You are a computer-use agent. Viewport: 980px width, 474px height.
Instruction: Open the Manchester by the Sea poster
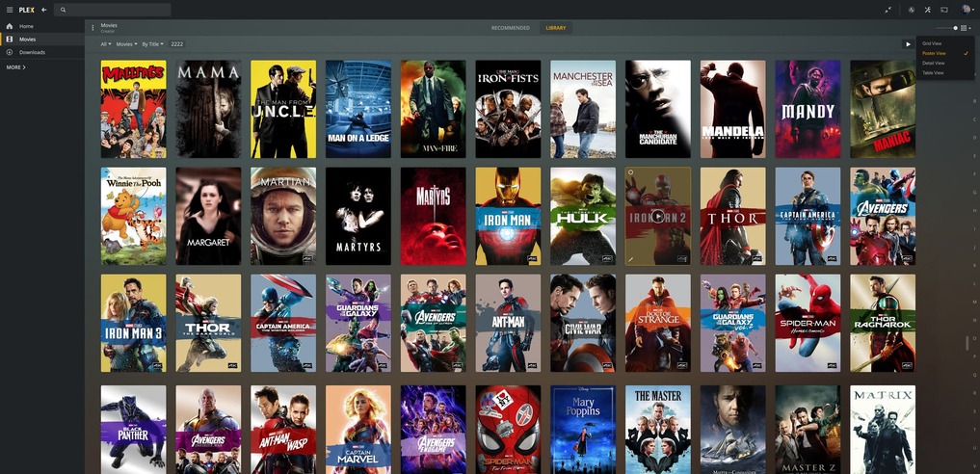(x=583, y=109)
